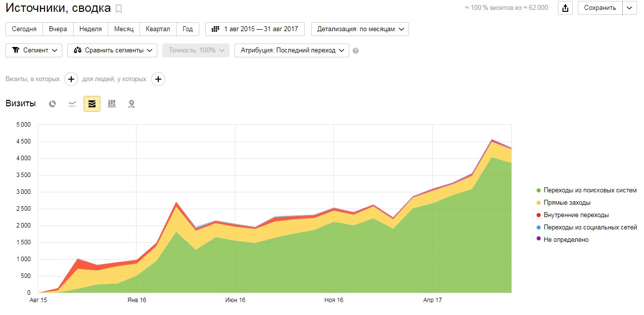The height and width of the screenshot is (315, 644).
Task: Click the purple legend dot for undefined
Action: pos(538,240)
